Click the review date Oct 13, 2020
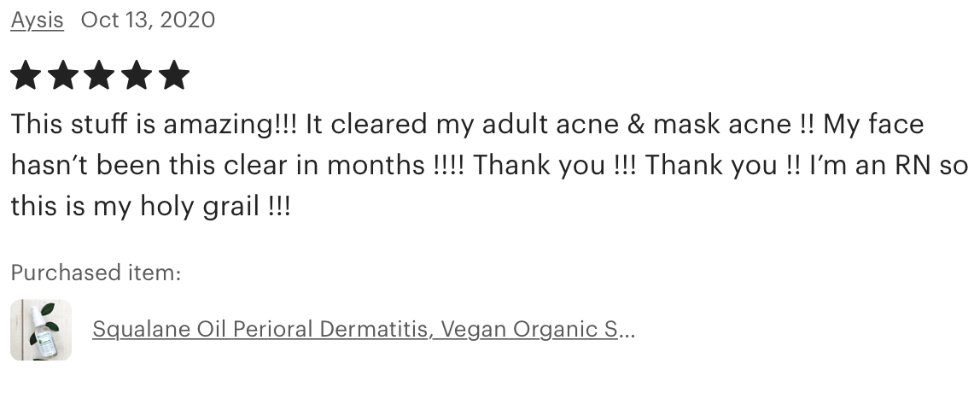Image resolution: width=980 pixels, height=393 pixels. (x=148, y=20)
